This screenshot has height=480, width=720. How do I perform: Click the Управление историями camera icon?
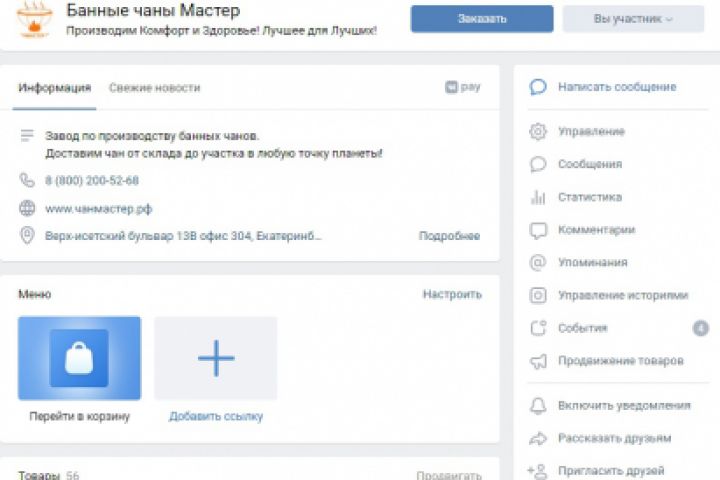pos(538,295)
